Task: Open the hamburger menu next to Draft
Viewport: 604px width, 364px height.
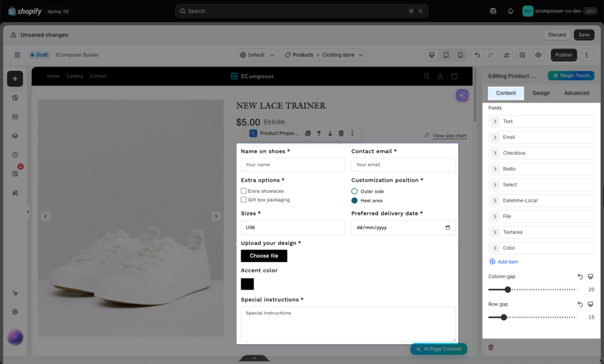Action: [17, 55]
